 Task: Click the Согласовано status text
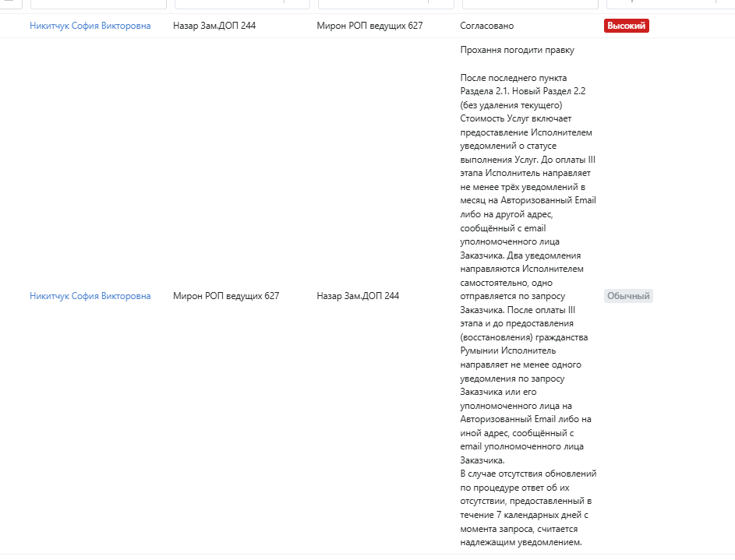click(x=487, y=26)
